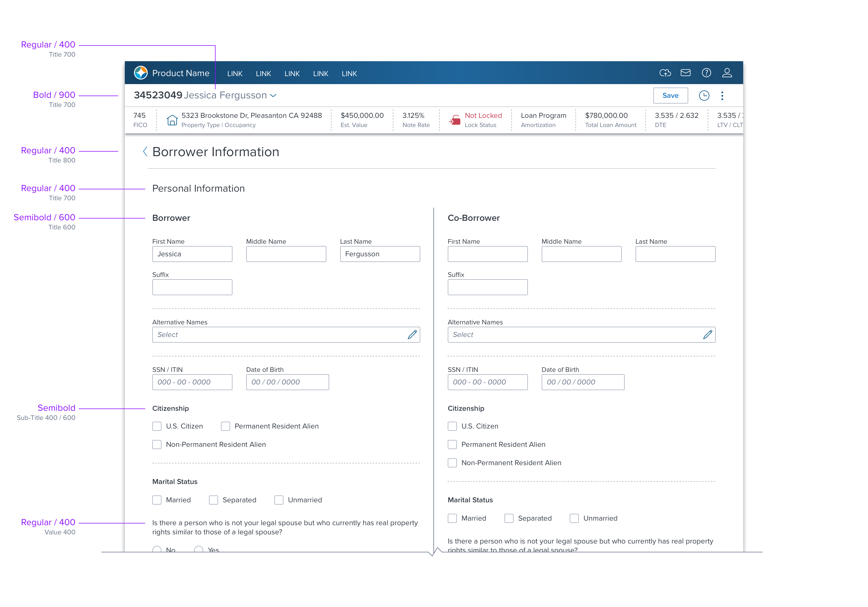Click the fifth LINK in navigation bar

pos(349,74)
